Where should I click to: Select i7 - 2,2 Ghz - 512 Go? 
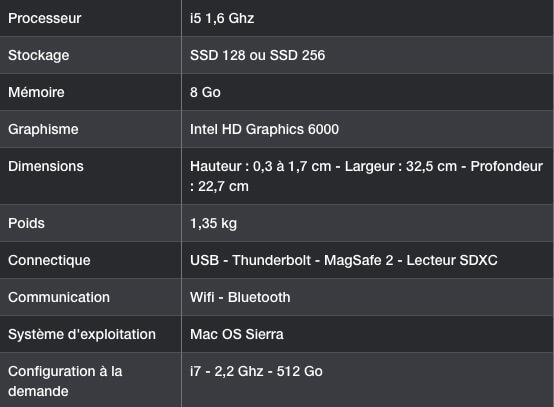[256, 371]
